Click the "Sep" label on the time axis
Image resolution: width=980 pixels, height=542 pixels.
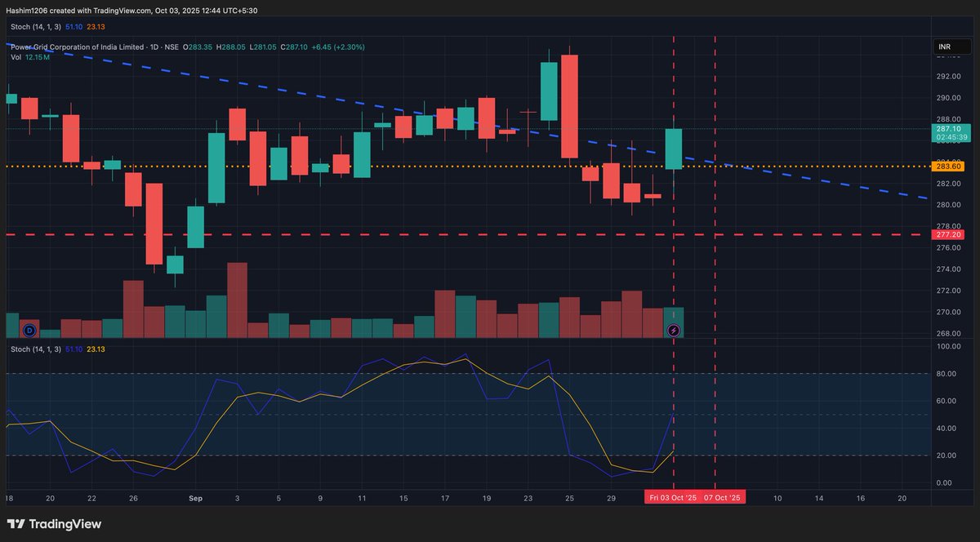[195, 497]
